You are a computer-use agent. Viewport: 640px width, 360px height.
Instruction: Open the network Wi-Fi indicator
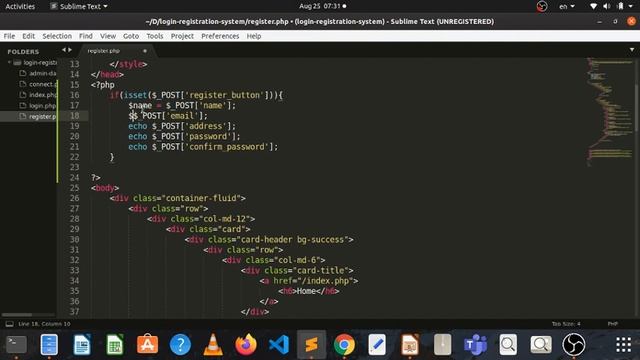pyautogui.click(x=593, y=6)
